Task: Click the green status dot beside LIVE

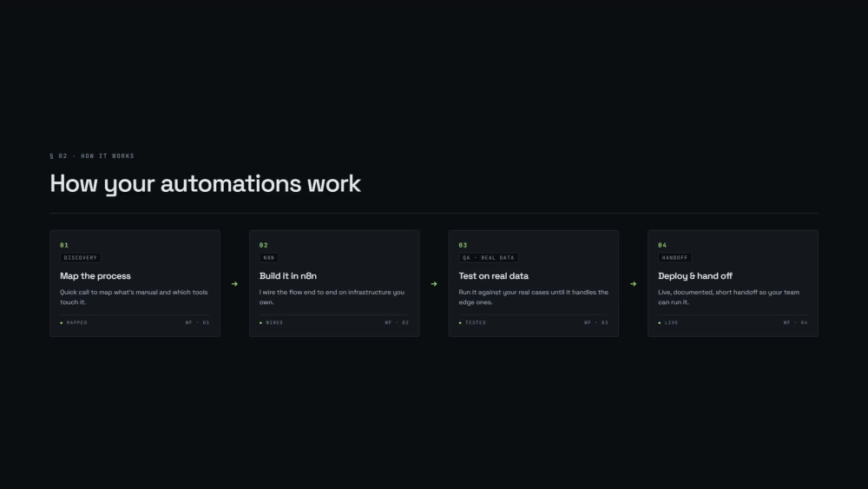Action: [660, 322]
